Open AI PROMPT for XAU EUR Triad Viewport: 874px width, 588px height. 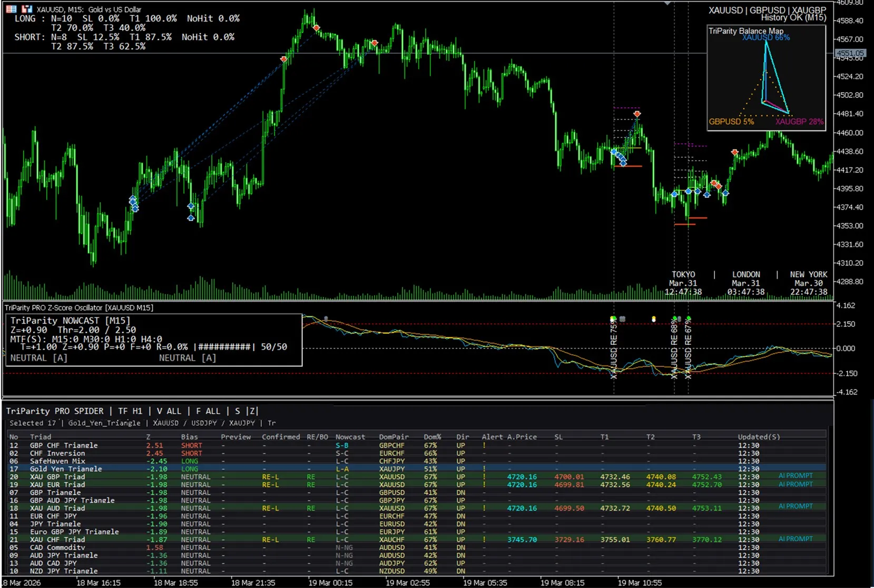(796, 484)
